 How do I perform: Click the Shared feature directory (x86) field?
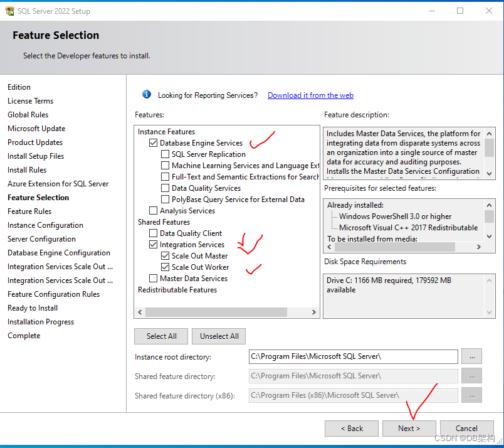(x=354, y=395)
